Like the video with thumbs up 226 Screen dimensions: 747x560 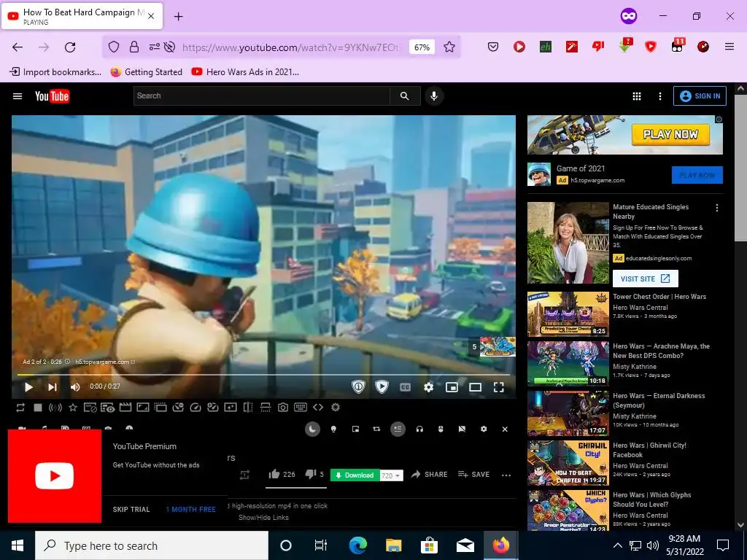[x=282, y=474]
